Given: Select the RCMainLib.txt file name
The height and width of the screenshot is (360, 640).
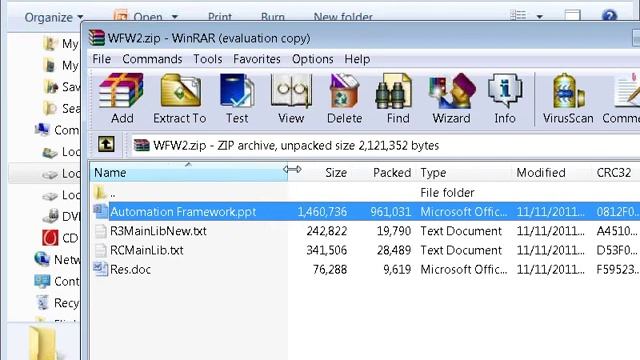Looking at the screenshot, I should tap(147, 250).
